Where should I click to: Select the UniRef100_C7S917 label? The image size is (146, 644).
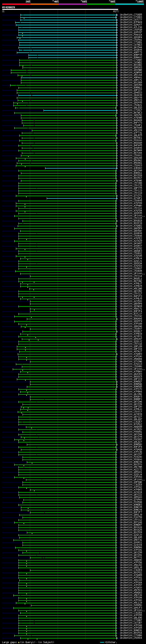click(x=131, y=110)
